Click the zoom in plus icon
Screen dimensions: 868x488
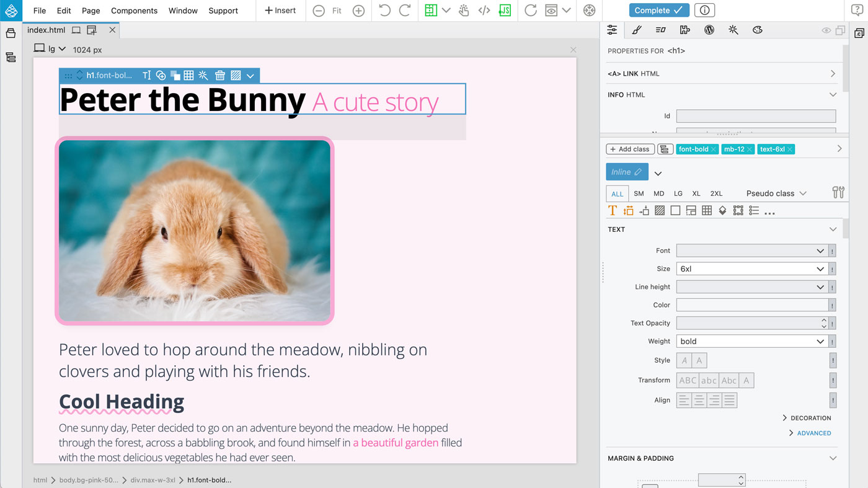click(x=358, y=11)
